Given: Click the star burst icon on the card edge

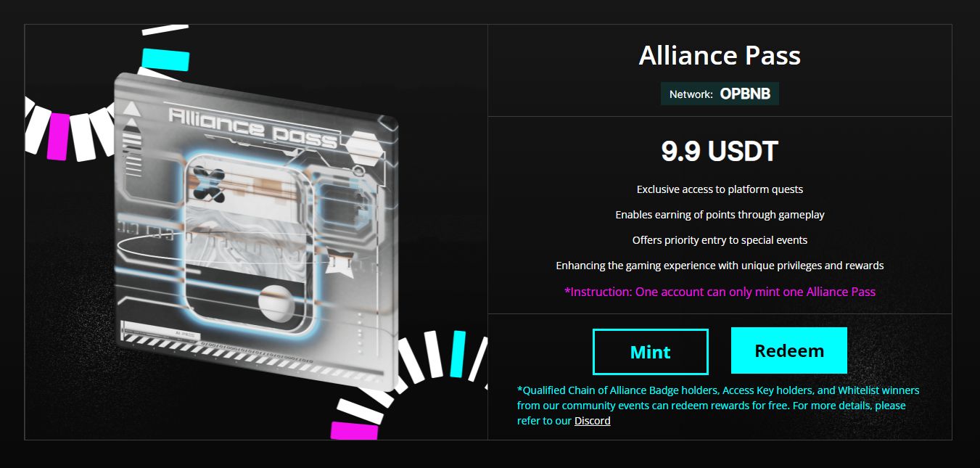Looking at the screenshot, I should [339, 266].
